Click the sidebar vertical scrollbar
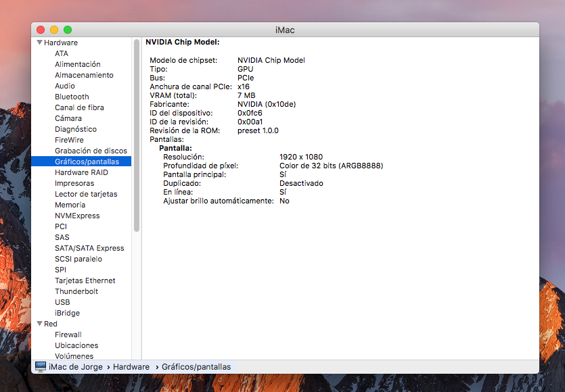 click(137, 135)
